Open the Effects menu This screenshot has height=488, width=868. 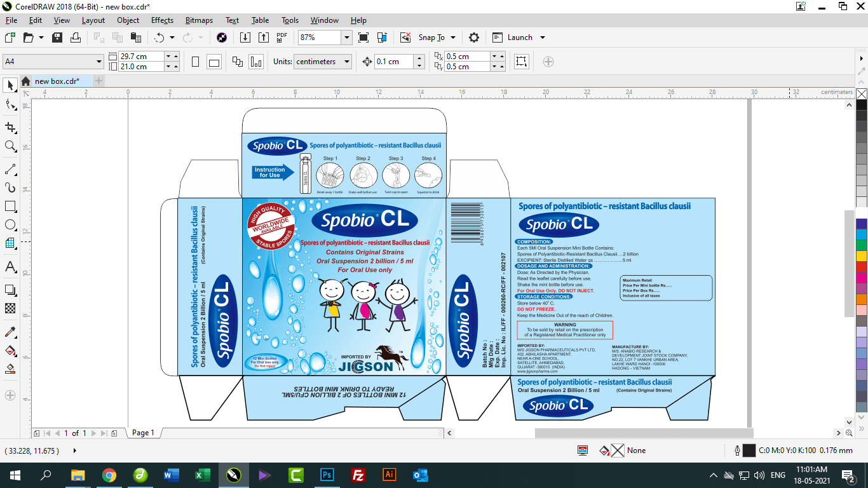coord(162,20)
